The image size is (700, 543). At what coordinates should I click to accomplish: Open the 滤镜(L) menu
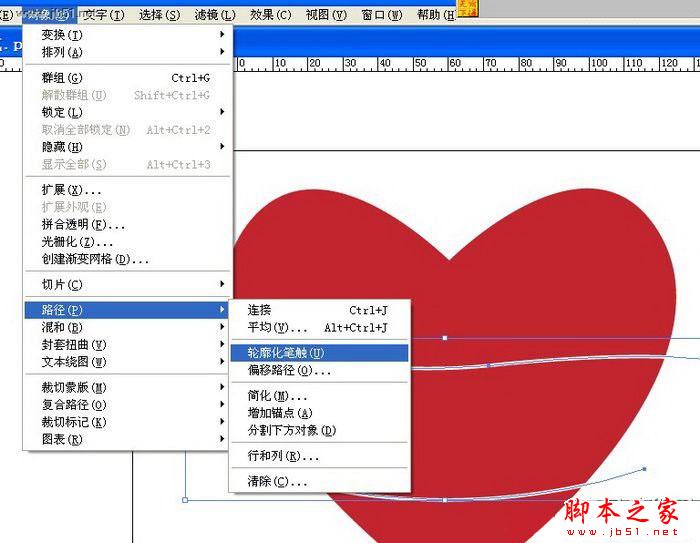[x=215, y=15]
